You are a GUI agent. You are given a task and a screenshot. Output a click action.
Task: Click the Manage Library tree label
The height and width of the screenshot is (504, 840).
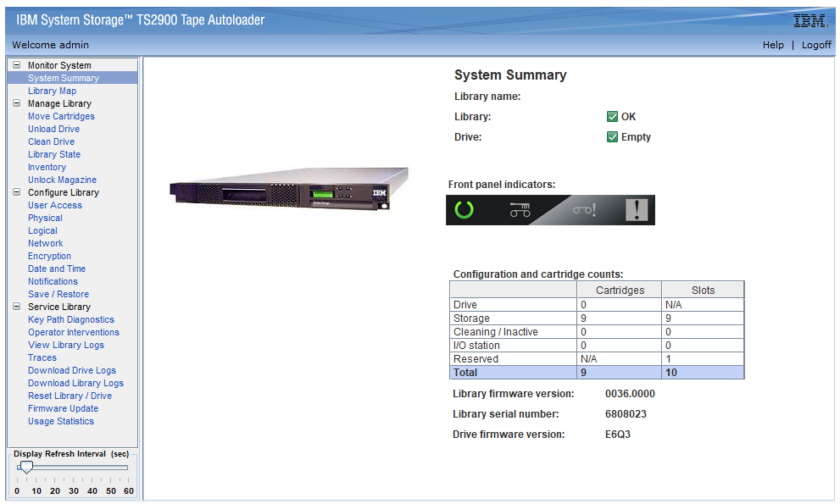coord(59,103)
